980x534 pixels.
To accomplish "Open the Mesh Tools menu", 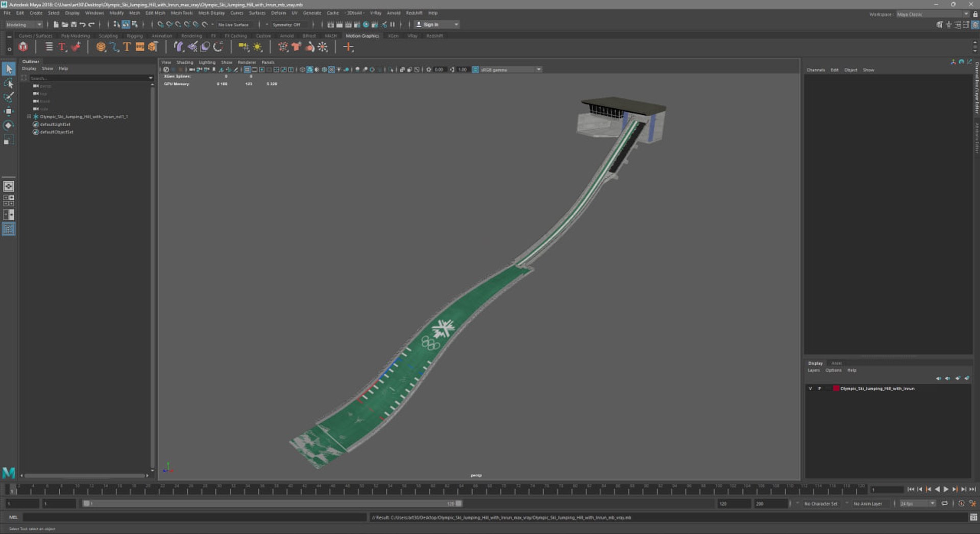I will pyautogui.click(x=181, y=13).
